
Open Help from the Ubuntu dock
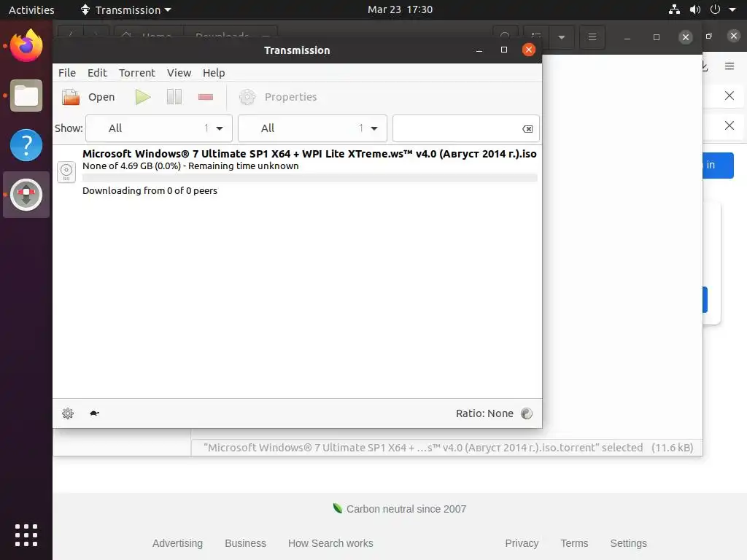(26, 145)
